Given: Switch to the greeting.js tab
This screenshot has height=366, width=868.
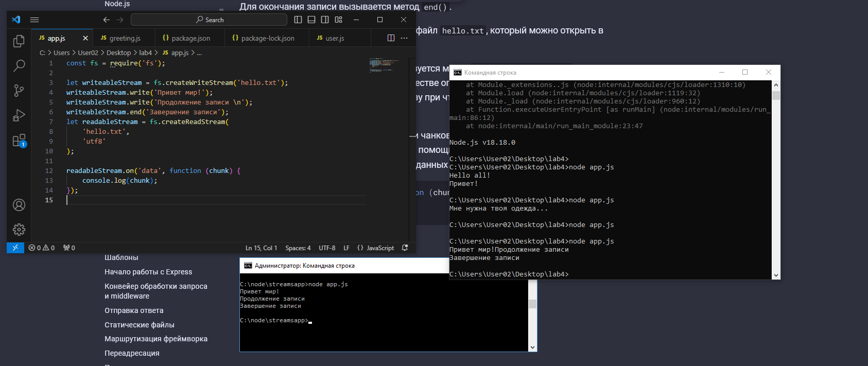Looking at the screenshot, I should [x=125, y=38].
